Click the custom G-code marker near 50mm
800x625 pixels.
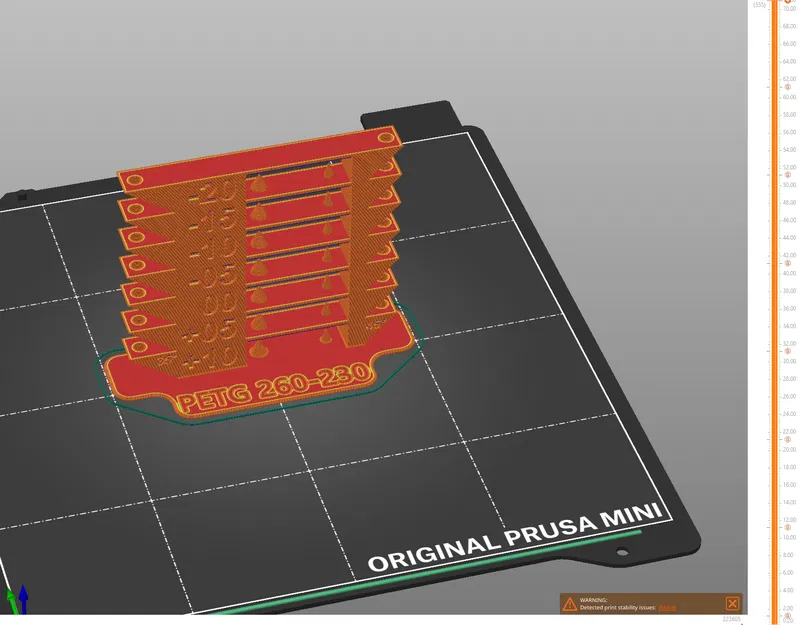788,175
